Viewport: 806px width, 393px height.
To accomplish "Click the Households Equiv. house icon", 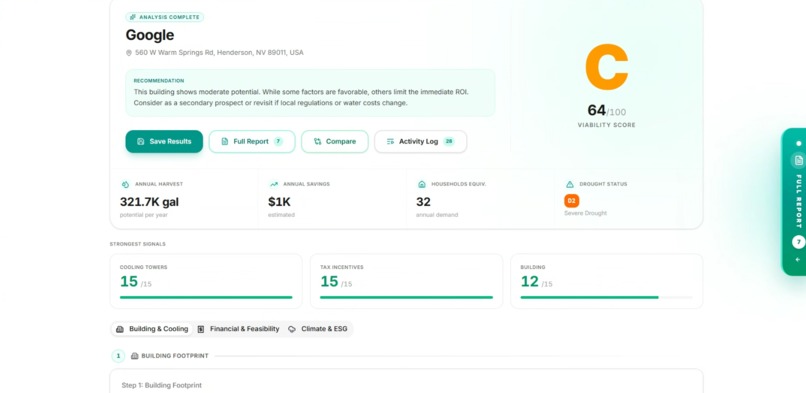I will [x=422, y=184].
